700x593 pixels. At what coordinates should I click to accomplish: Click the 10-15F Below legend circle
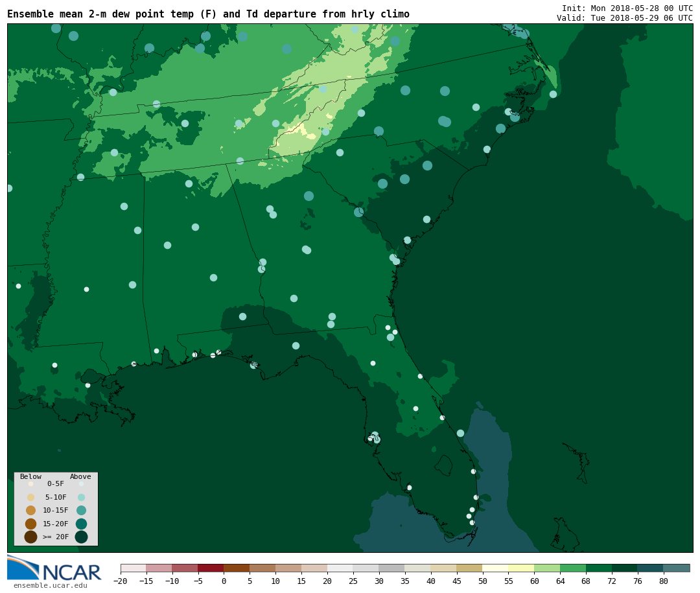[30, 510]
